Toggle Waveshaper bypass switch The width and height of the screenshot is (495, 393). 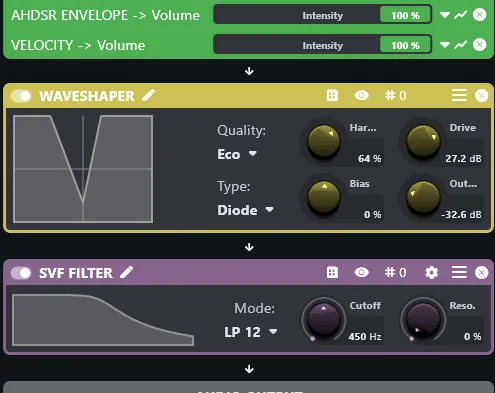point(21,96)
